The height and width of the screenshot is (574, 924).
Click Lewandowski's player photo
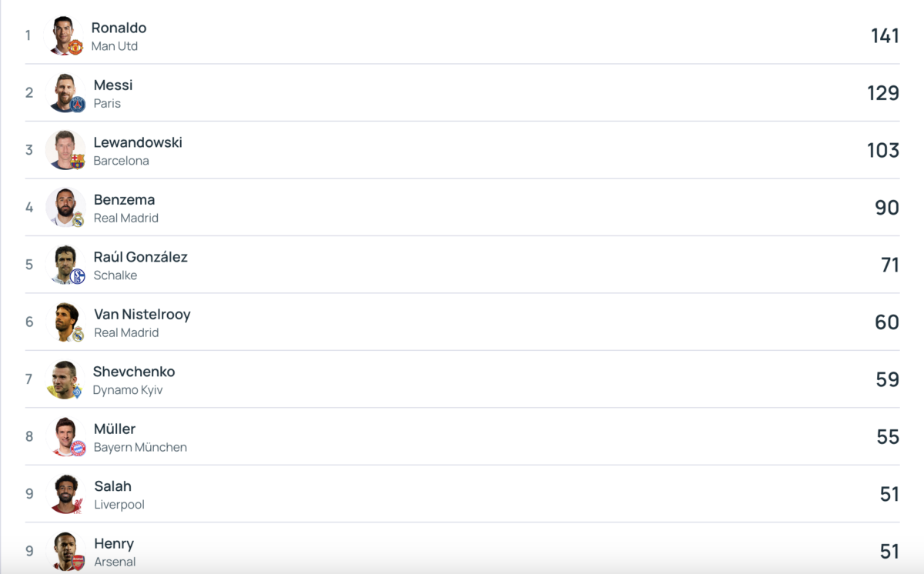click(65, 150)
